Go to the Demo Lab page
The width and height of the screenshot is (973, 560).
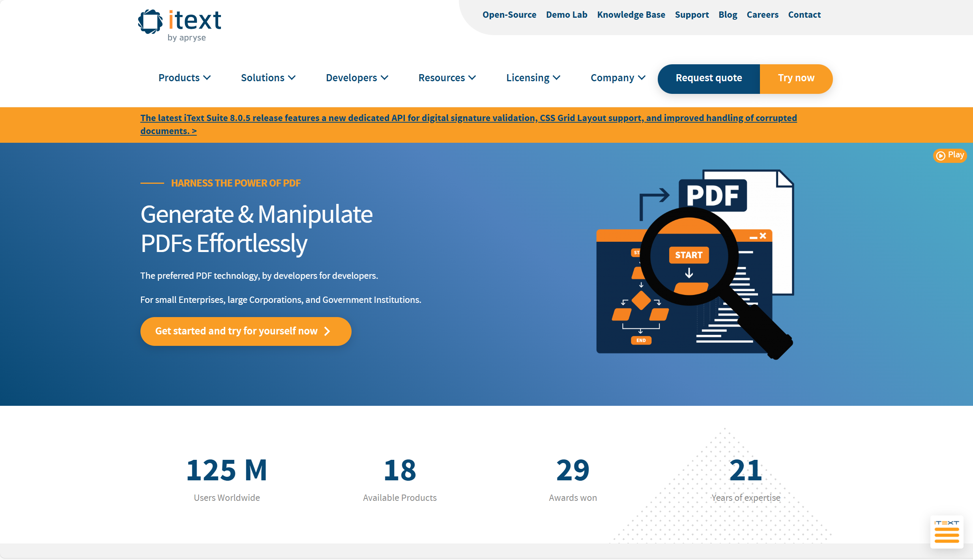(x=566, y=15)
